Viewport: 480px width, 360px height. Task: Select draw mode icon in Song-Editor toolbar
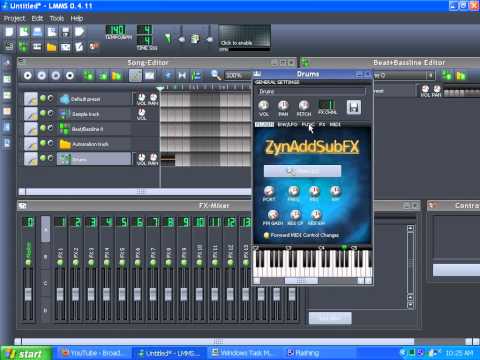pos(135,76)
